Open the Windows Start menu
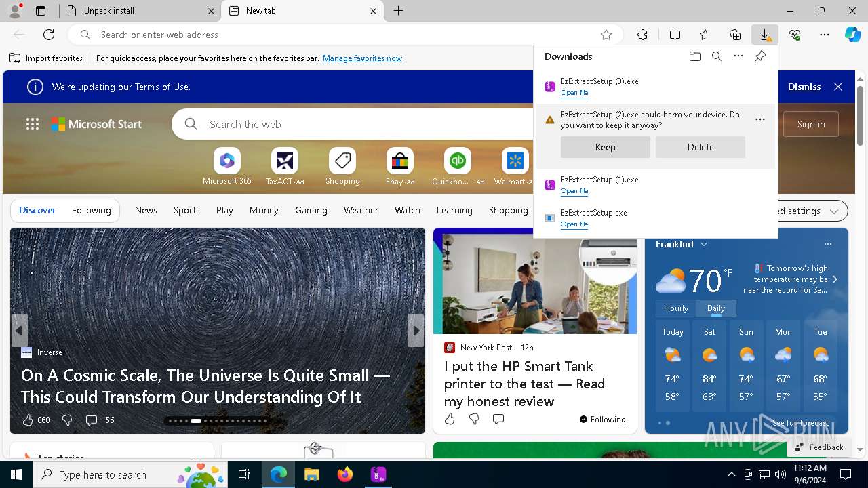 pos(16,474)
